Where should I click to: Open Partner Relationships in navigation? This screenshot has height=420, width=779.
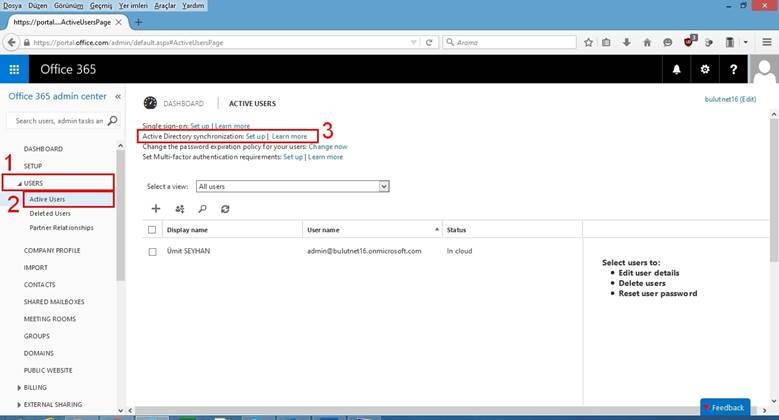coord(61,228)
